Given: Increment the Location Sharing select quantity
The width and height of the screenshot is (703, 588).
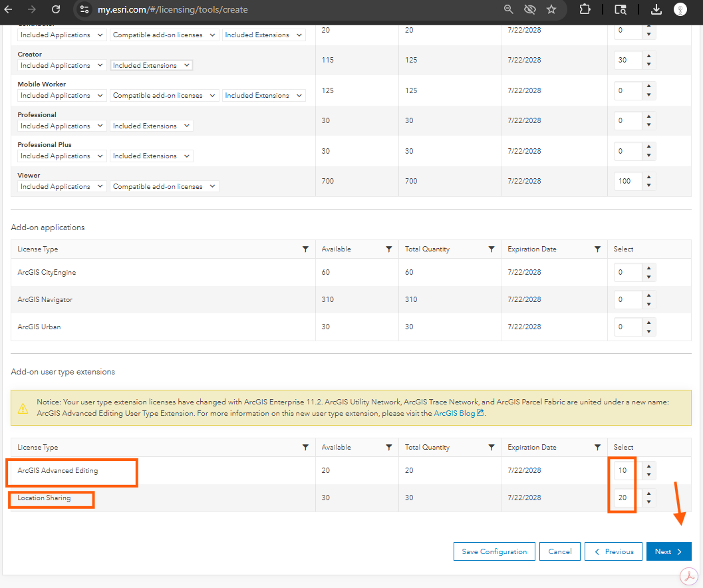Looking at the screenshot, I should (x=649, y=494).
